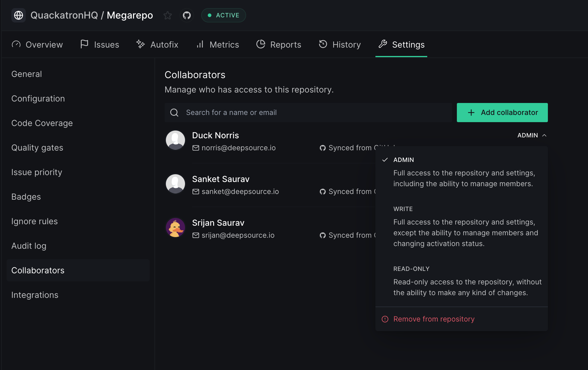Open the GitHub icon link in header
The image size is (588, 370).
pos(187,15)
